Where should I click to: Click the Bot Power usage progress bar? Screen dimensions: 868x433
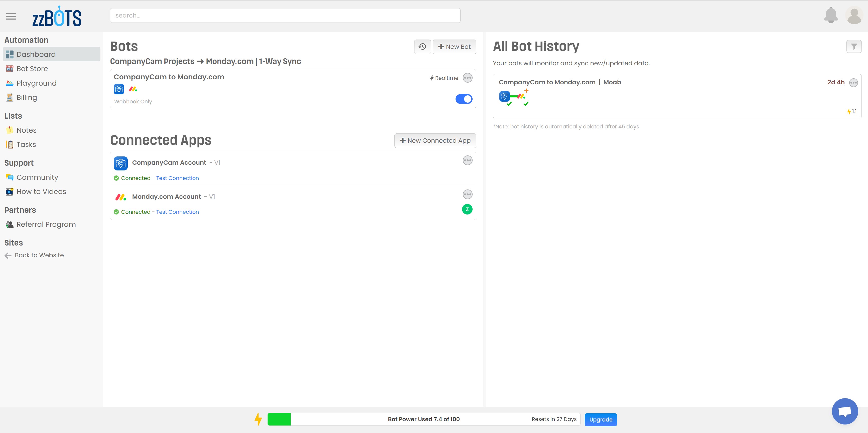423,419
